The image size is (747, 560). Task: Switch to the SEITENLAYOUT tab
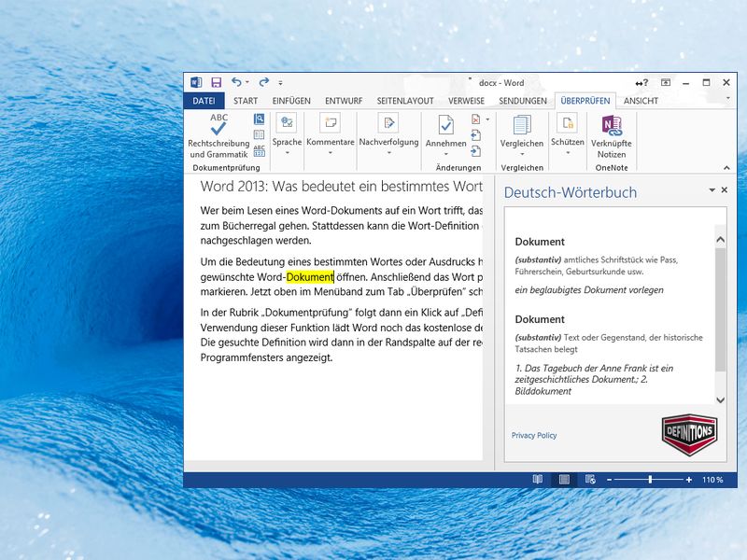(x=405, y=101)
